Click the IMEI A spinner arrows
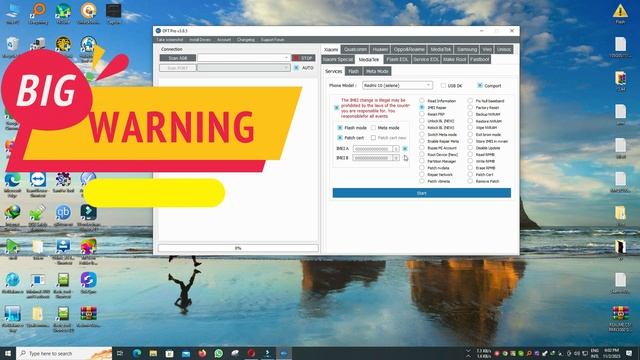Image resolution: width=640 pixels, height=360 pixels. 396,149
